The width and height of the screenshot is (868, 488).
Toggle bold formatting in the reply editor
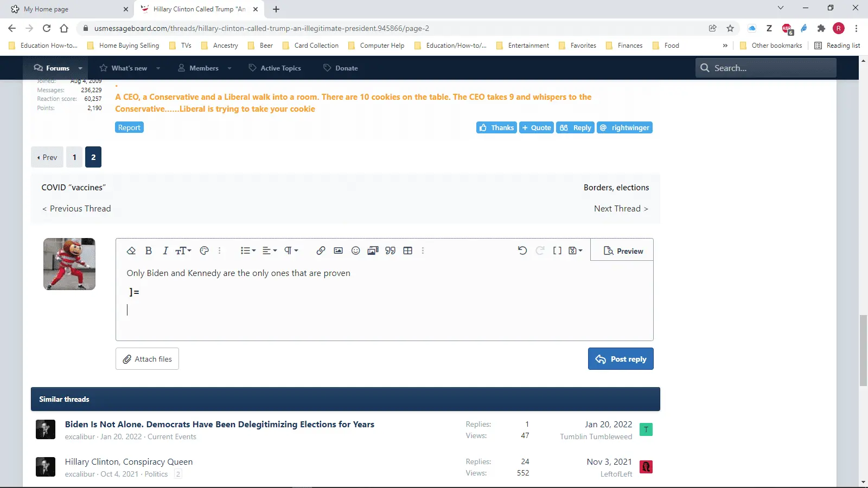(x=148, y=251)
